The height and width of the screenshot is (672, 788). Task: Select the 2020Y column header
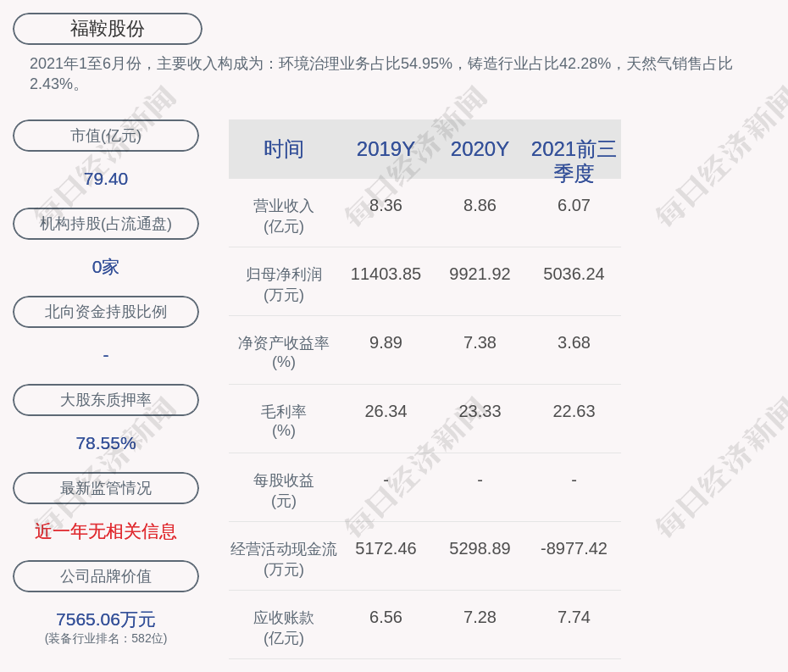tap(480, 149)
